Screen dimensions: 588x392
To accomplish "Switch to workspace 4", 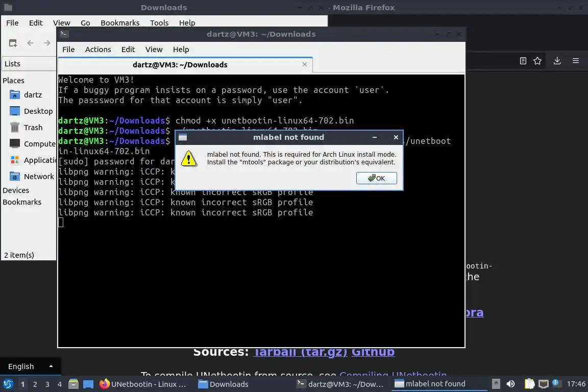I will pos(60,384).
